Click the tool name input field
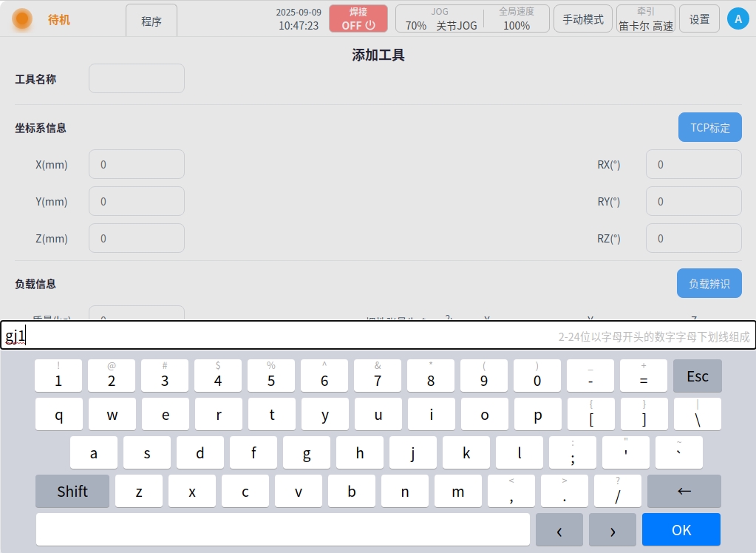 [x=137, y=79]
